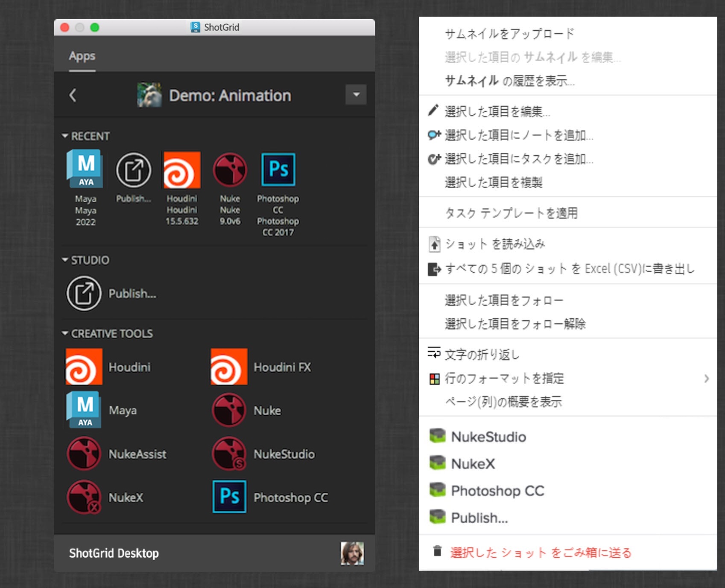Viewport: 725px width, 588px height.
Task: Click the ShotGrid window title text
Action: 222,27
